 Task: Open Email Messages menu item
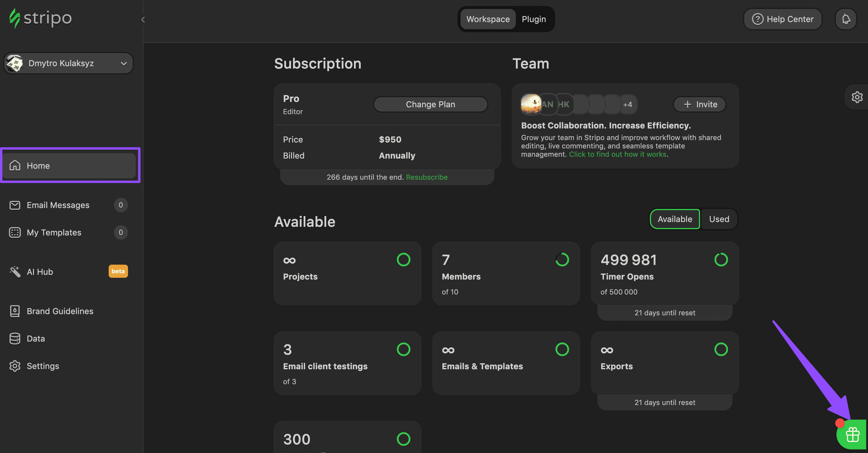point(58,205)
